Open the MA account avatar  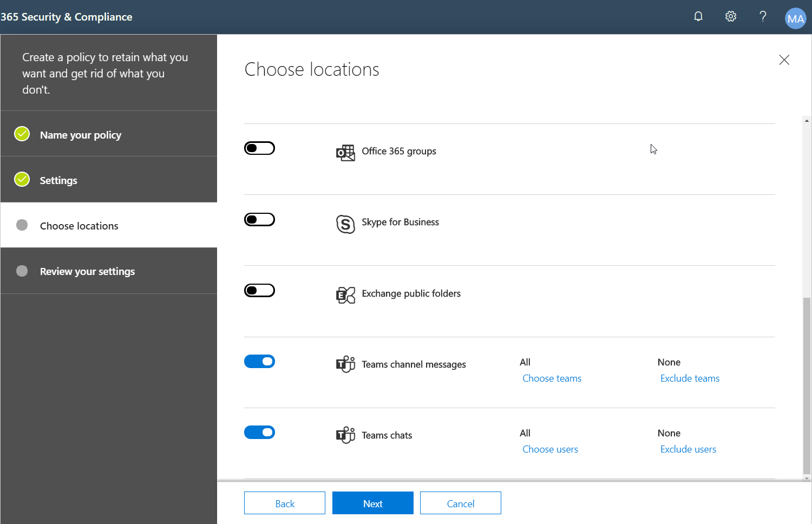click(795, 18)
